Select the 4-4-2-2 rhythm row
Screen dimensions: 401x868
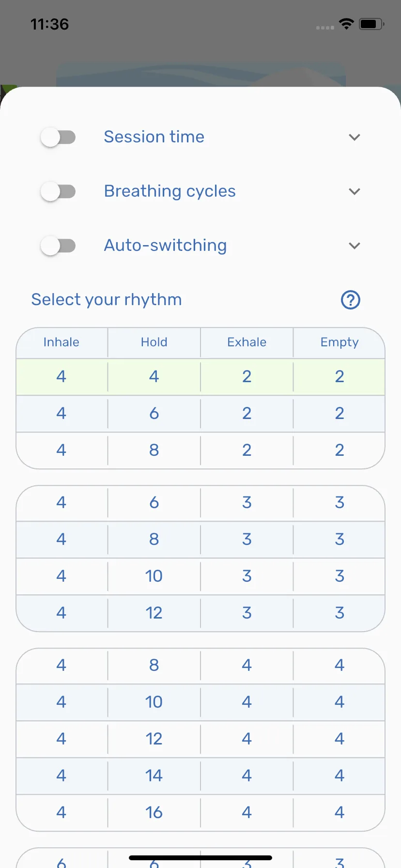coord(200,376)
